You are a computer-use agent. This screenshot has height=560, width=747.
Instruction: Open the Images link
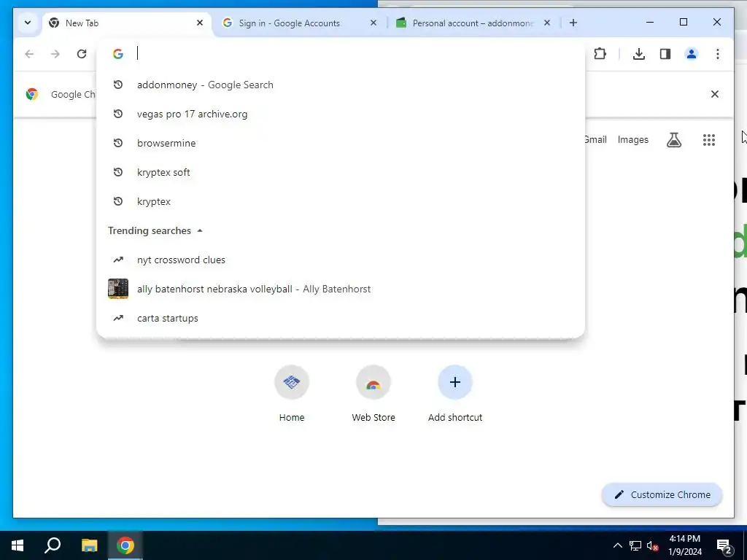(x=632, y=139)
